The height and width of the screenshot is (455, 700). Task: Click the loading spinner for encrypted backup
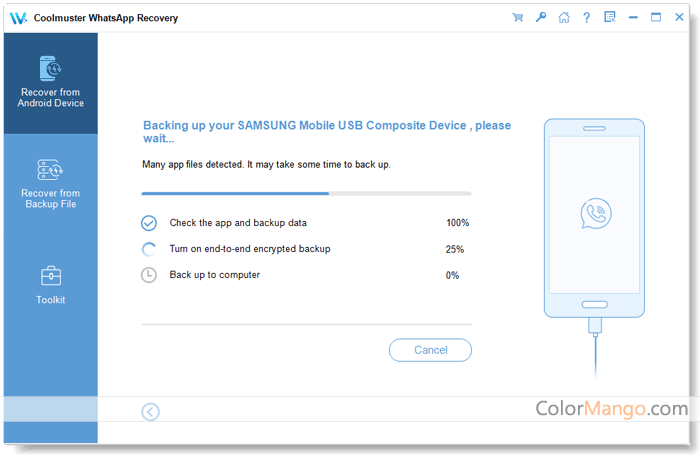click(x=149, y=249)
